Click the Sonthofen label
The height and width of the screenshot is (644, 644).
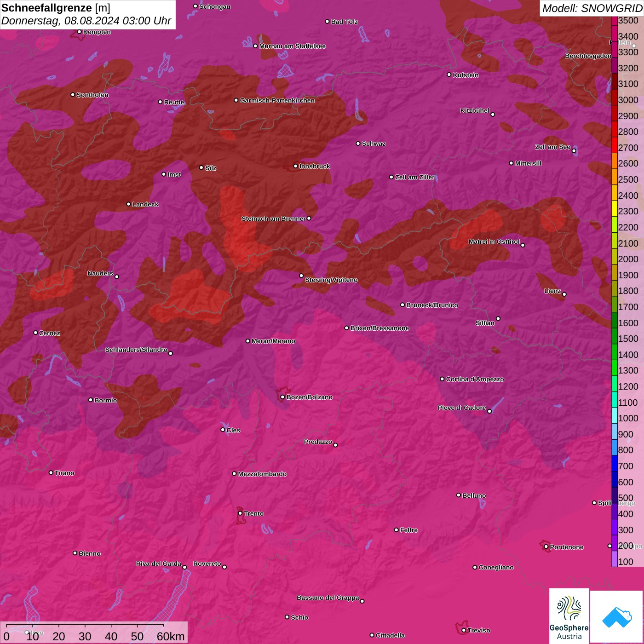click(92, 95)
